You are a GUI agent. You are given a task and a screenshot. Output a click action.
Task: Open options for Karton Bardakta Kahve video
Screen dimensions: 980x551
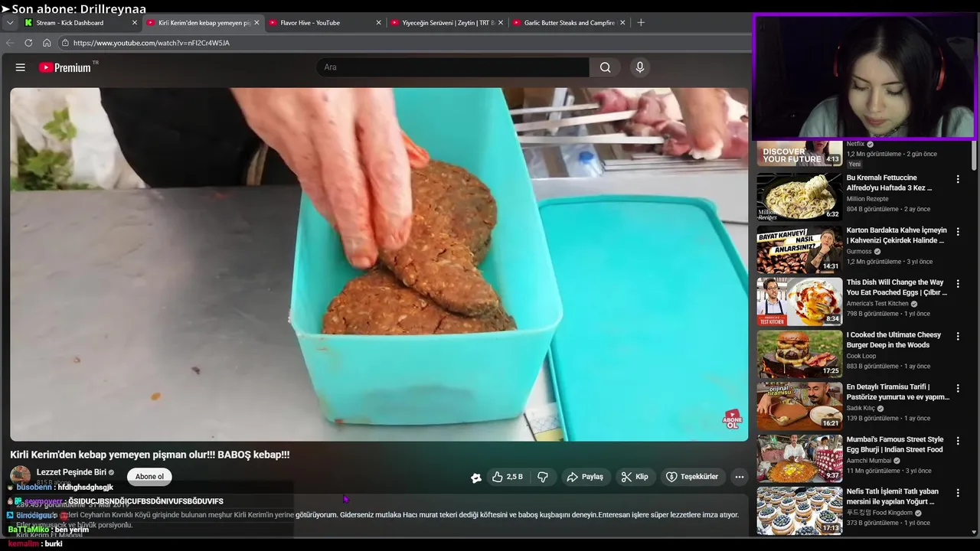tap(958, 231)
